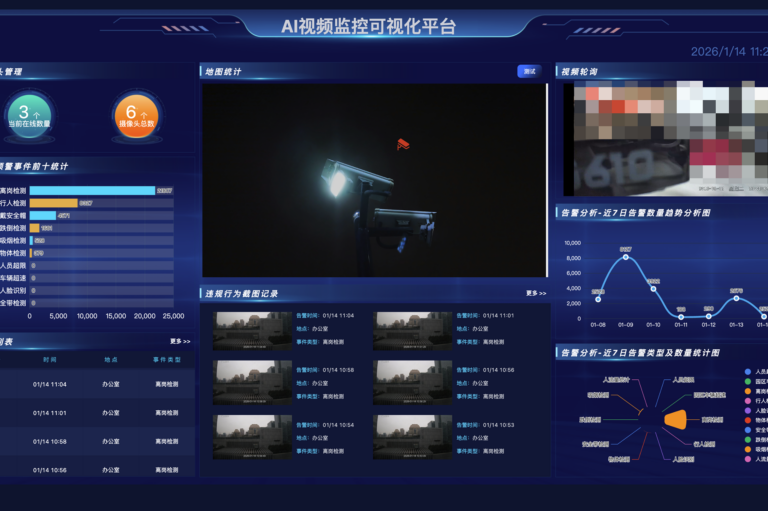Click the 01-09 peak point on trend chart
This screenshot has width=768, height=511.
click(x=626, y=257)
